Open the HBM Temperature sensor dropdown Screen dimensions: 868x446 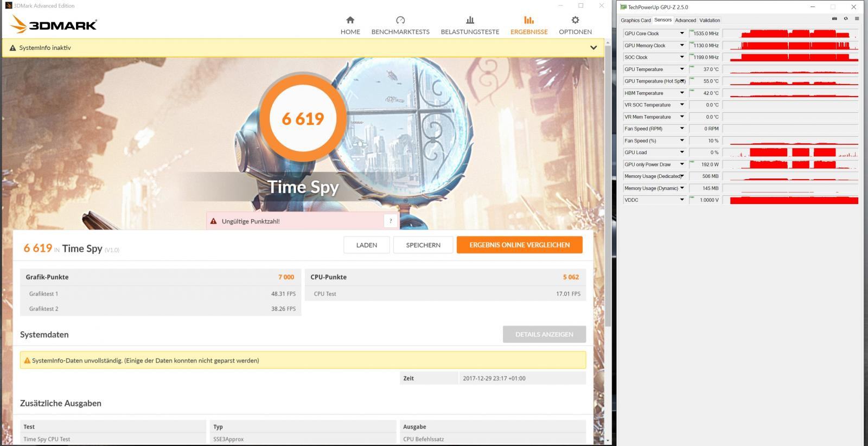coord(682,93)
